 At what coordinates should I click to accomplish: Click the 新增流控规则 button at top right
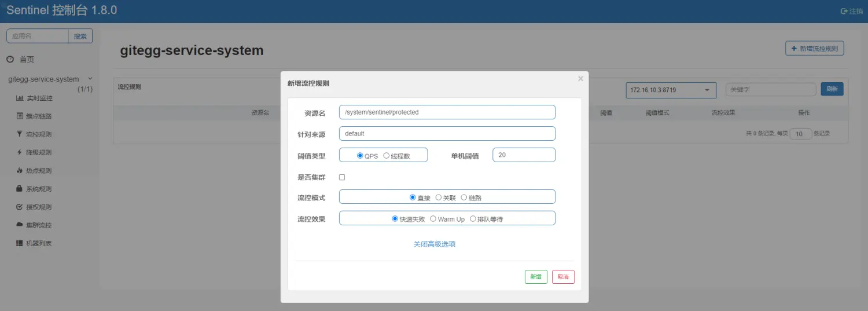coord(814,49)
